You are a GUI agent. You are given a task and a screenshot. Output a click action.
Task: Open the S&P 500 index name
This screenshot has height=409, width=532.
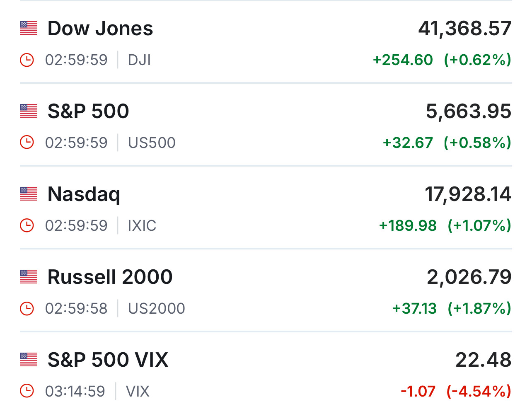(88, 111)
